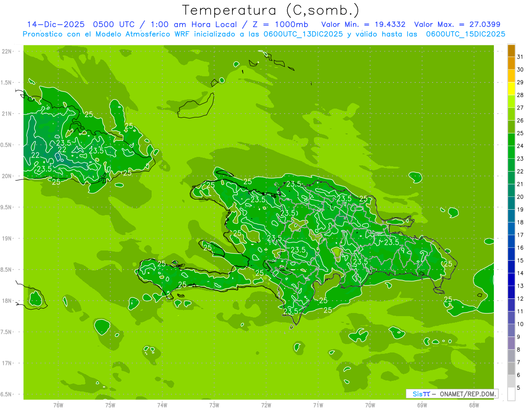The height and width of the screenshot is (411, 532).
Task: Pick the dark blue swatch between 13 and 14
Action: click(512, 279)
